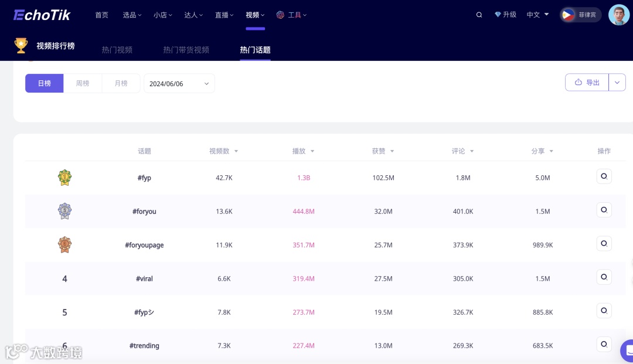
Task: Click the gold first-place medal badge
Action: [x=64, y=178]
